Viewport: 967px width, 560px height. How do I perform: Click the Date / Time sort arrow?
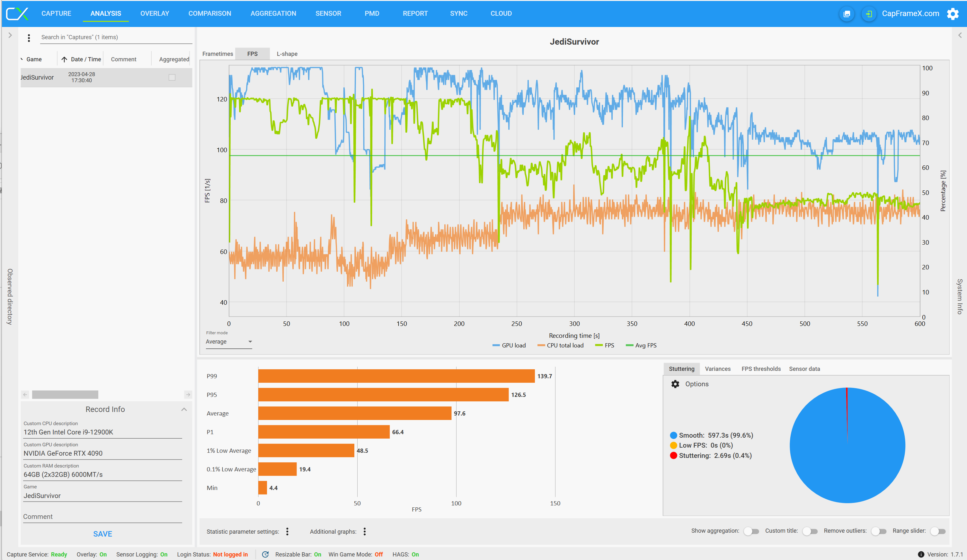[64, 59]
